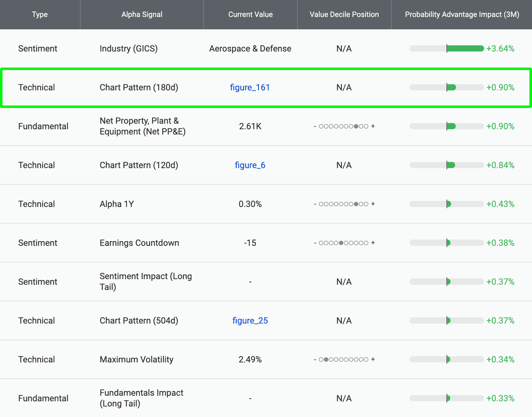The height and width of the screenshot is (417, 532).
Task: Click the Net Property, Plant & Equipment signal name
Action: click(143, 126)
